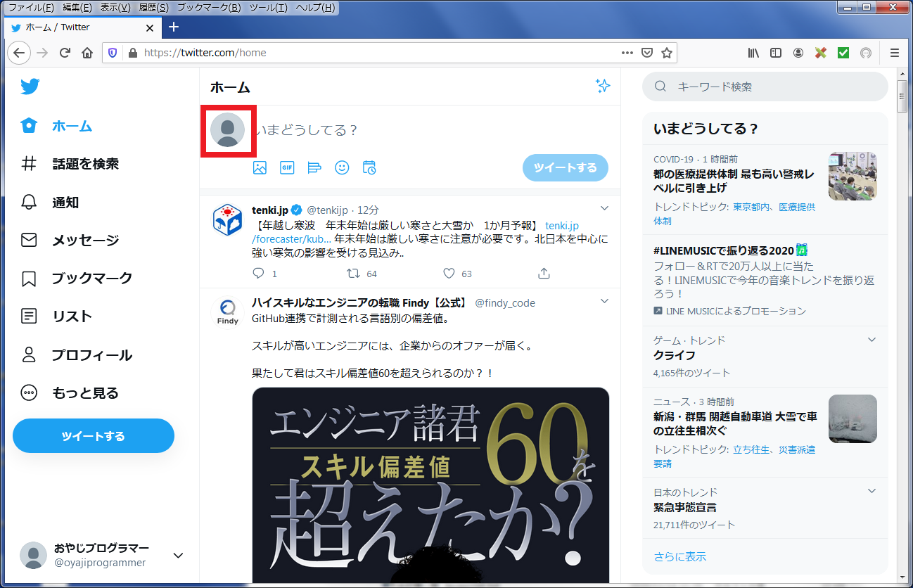The height and width of the screenshot is (588, 913).
Task: Reply to the tenki.jp tweet
Action: (x=259, y=273)
